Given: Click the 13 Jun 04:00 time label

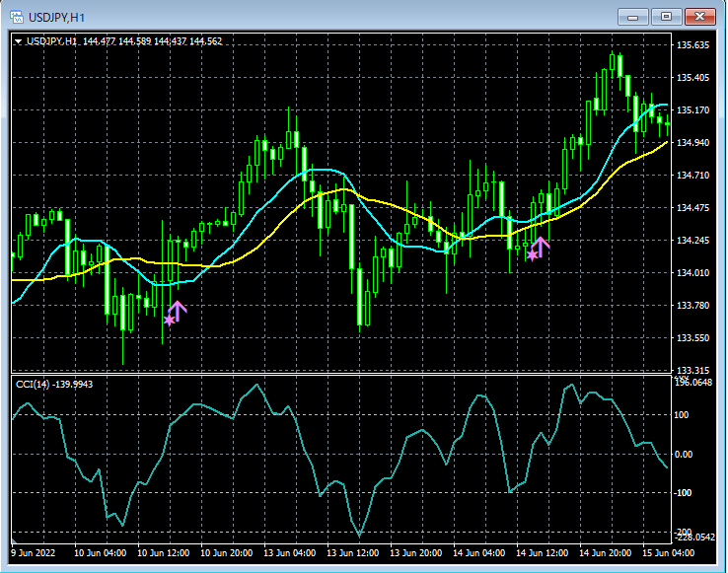Looking at the screenshot, I should tap(290, 553).
